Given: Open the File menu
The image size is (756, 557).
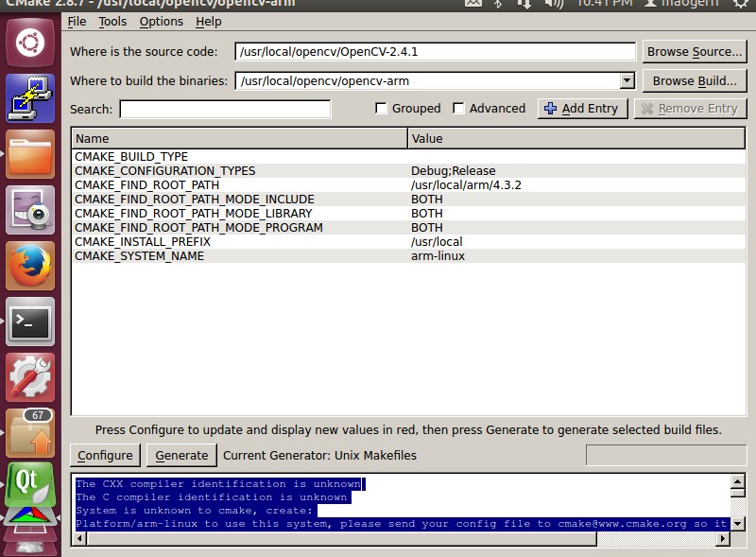Looking at the screenshot, I should pyautogui.click(x=77, y=22).
